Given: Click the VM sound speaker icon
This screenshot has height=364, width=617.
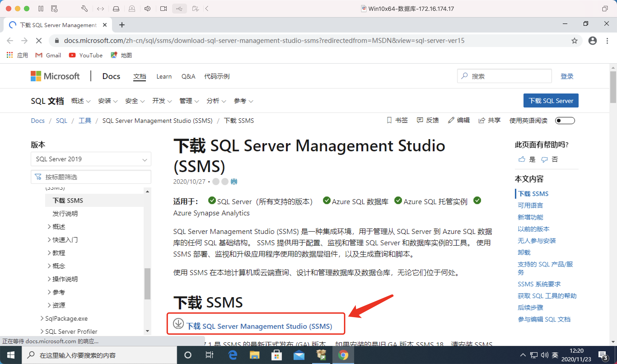Looking at the screenshot, I should pos(147,9).
